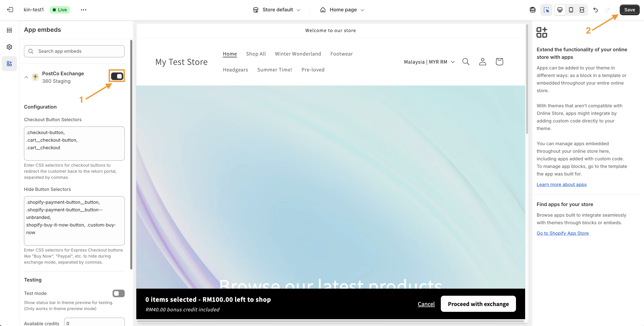This screenshot has width=644, height=326.
Task: Open the Malaysia MYR RM currency selector
Action: [x=429, y=62]
